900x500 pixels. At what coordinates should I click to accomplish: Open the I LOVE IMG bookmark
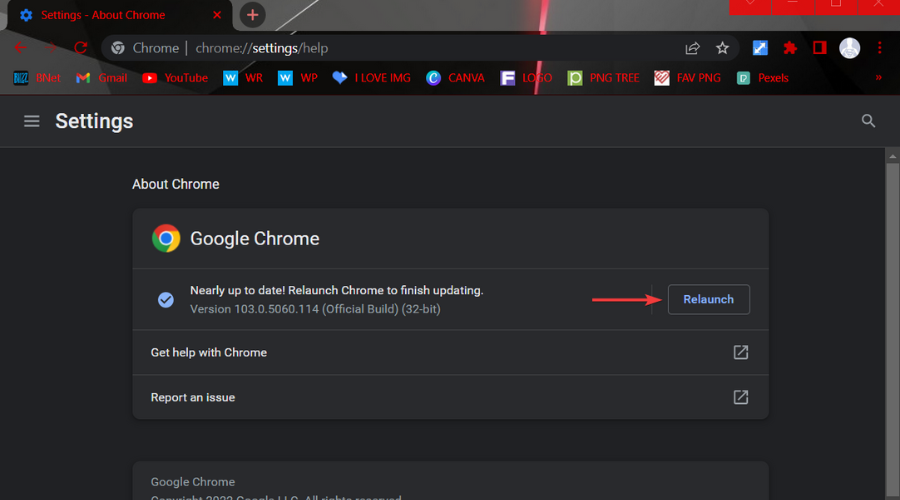point(371,78)
